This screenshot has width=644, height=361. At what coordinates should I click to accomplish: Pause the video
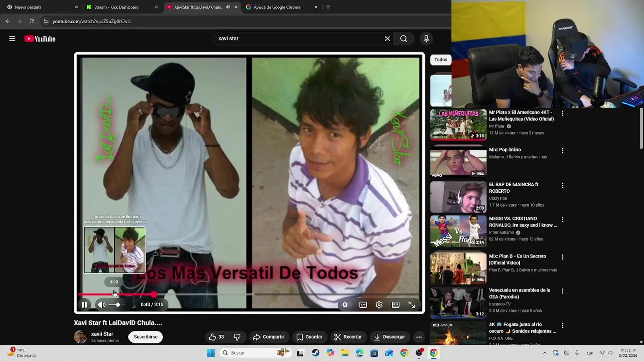(x=84, y=304)
